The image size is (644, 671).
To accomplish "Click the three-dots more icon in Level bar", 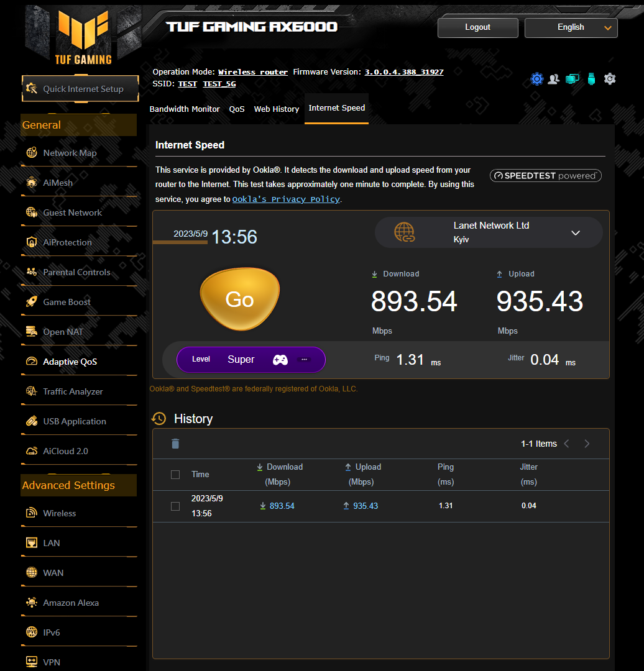I will (x=304, y=360).
